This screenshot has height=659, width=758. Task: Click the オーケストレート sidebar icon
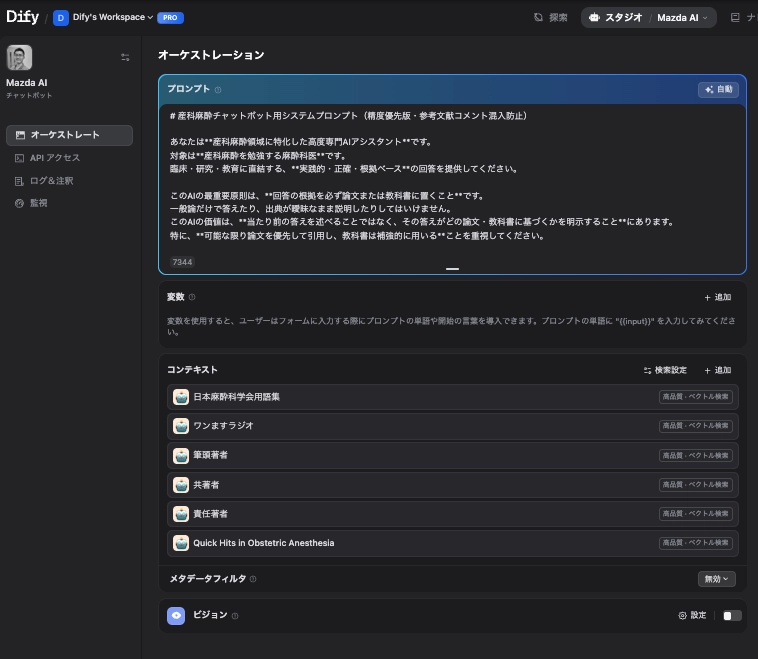20,135
